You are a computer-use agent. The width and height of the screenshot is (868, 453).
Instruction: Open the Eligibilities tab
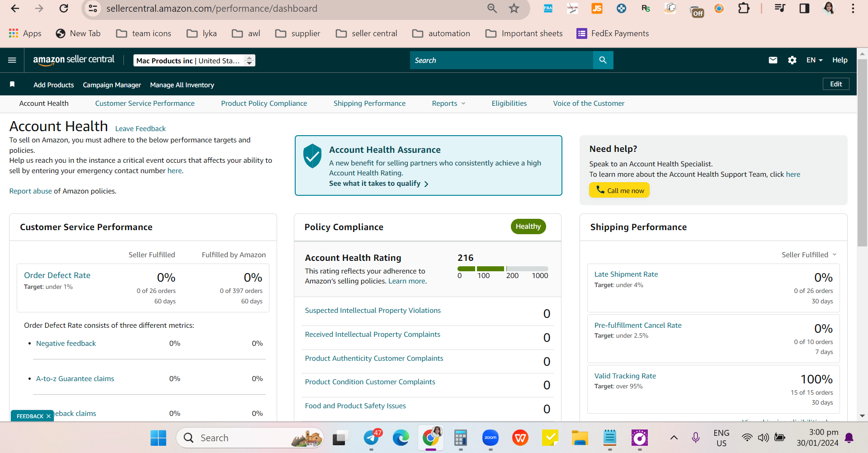(509, 104)
